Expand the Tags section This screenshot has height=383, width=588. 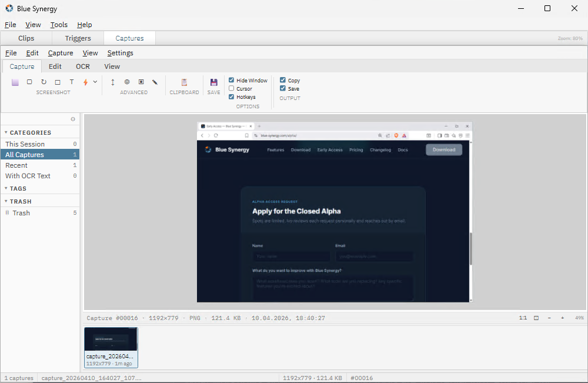pos(5,188)
